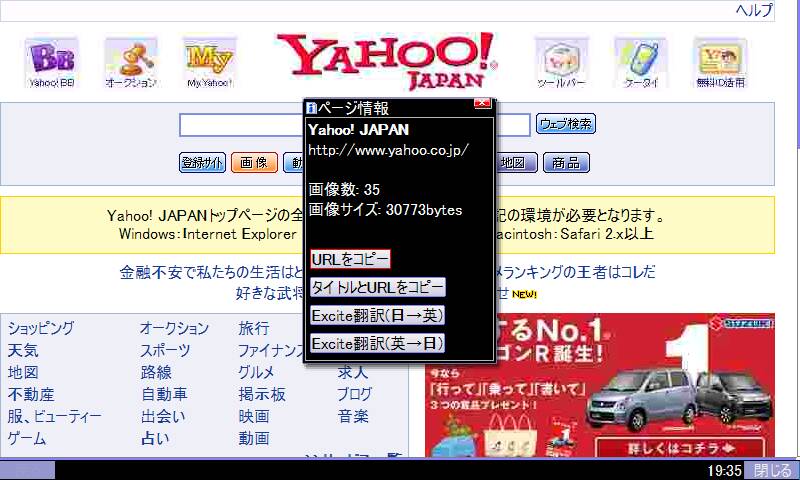Open the ヘルプ link
Image resolution: width=800 pixels, height=480 pixels.
pos(754,10)
